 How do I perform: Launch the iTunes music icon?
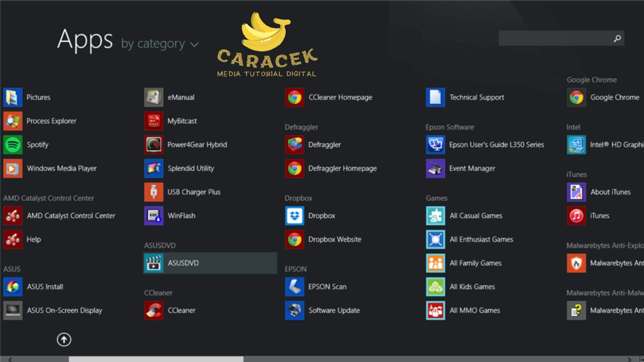click(x=576, y=216)
